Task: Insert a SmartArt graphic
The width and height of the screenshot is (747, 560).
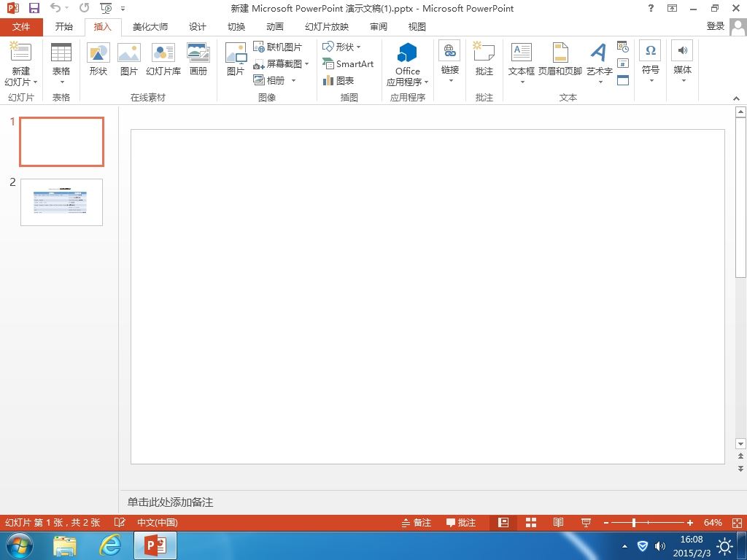Action: (x=348, y=64)
